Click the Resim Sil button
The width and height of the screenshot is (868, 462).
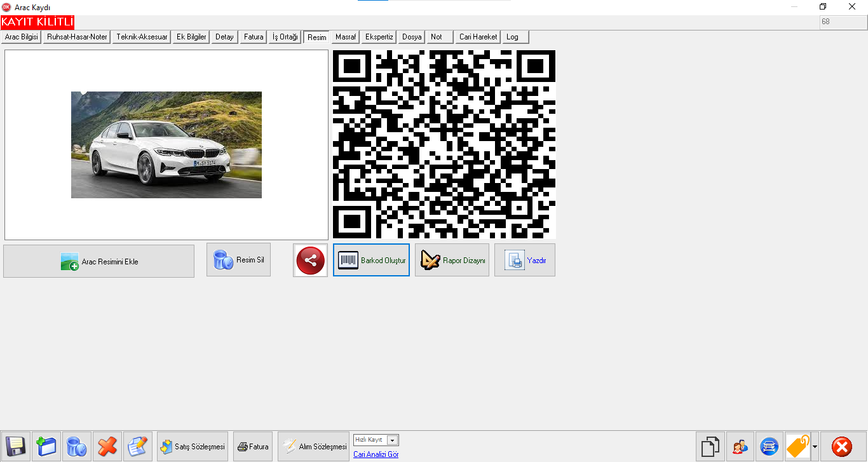pos(238,259)
